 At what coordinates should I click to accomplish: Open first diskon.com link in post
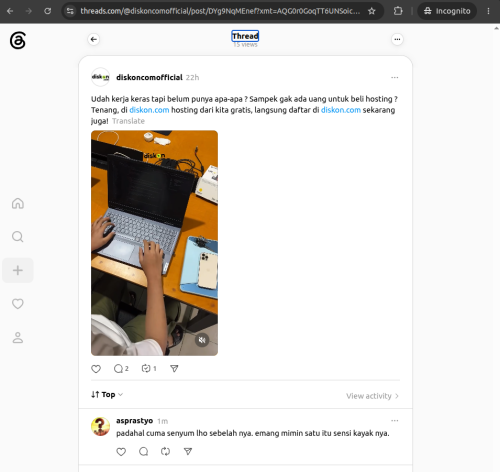click(x=149, y=110)
